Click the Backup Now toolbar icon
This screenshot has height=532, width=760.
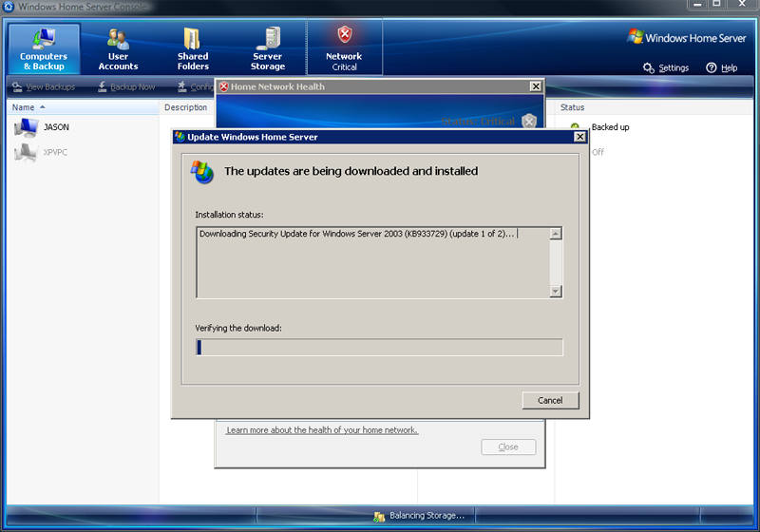tap(102, 86)
